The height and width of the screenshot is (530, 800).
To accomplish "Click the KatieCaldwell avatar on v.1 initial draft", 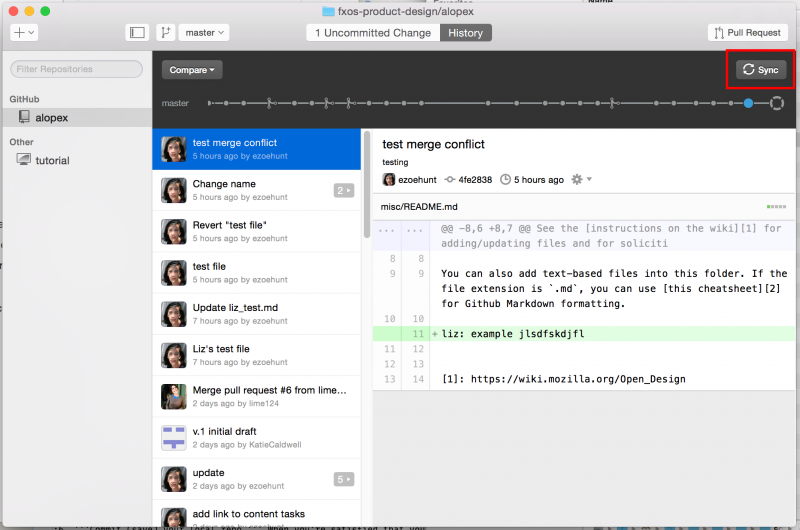I will (174, 438).
